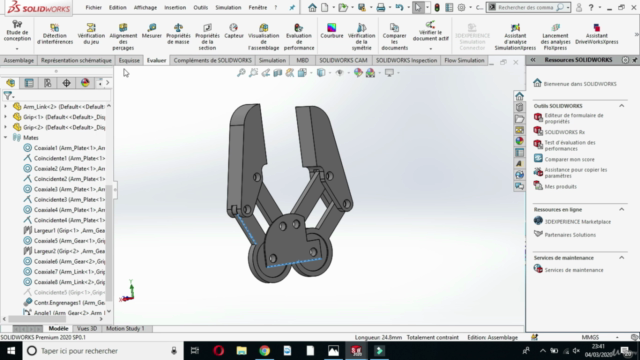Click Mes produits link
This screenshot has height=360, width=640.
point(560,187)
